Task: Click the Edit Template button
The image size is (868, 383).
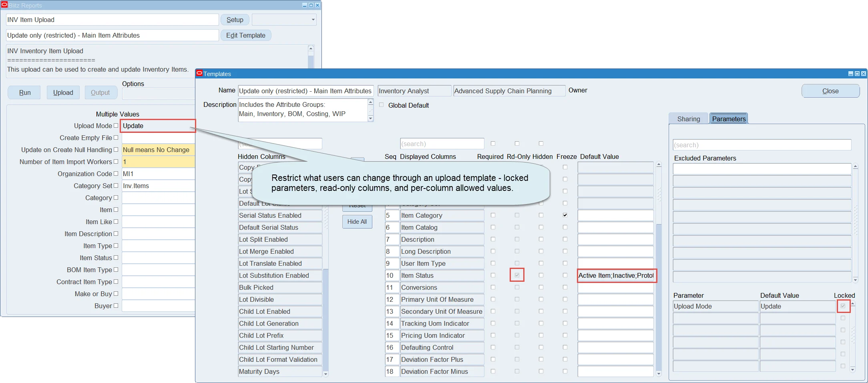Action: pos(246,35)
